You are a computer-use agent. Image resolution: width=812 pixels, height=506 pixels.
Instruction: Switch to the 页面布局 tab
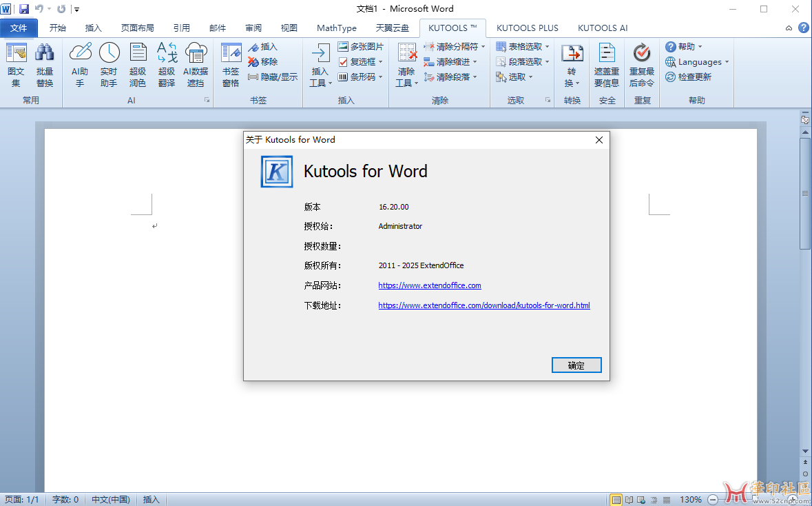pyautogui.click(x=137, y=28)
